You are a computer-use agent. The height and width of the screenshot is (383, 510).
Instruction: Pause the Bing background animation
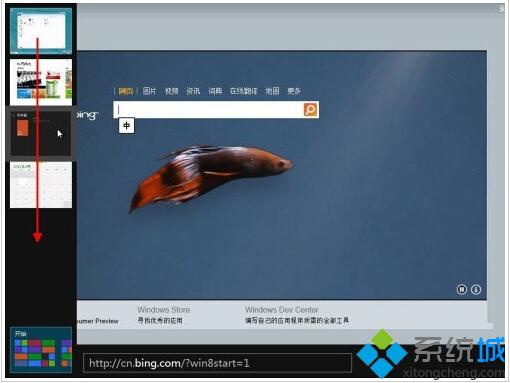(461, 289)
